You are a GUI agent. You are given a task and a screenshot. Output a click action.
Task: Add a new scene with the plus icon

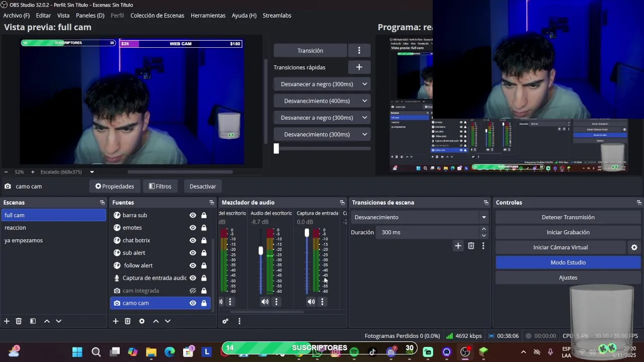(7, 321)
